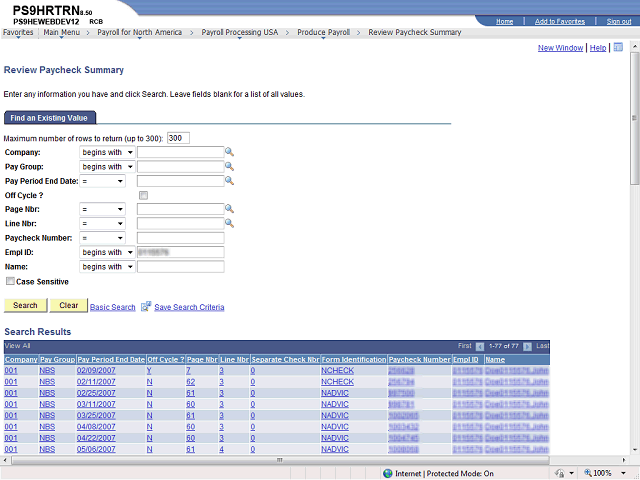Viewport: 640px width, 480px height.
Task: Focus the Pay Group input field
Action: pyautogui.click(x=180, y=167)
